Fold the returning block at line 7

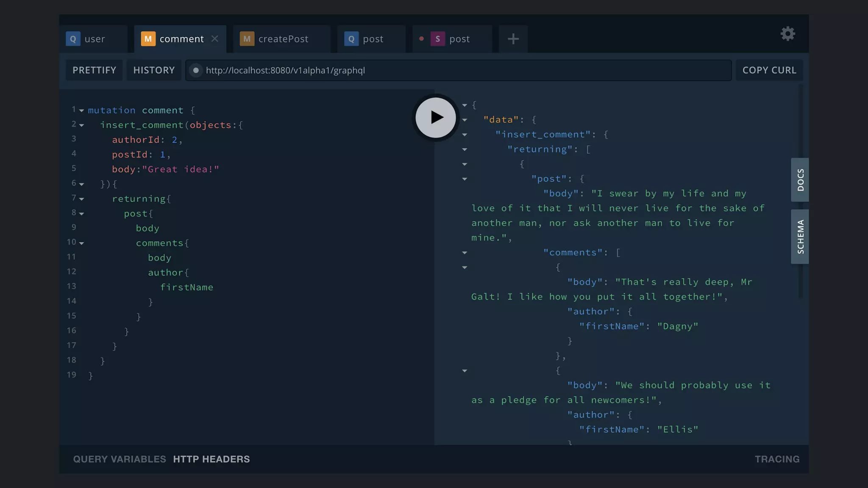pos(81,199)
